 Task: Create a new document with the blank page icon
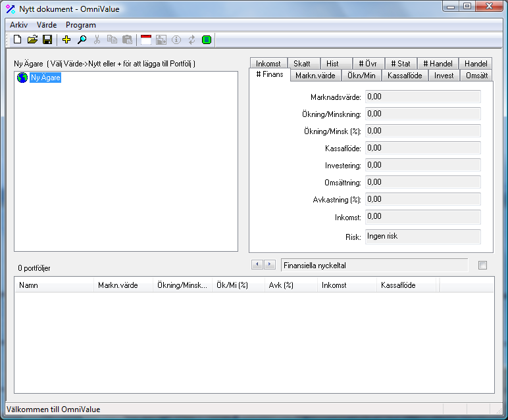[18, 40]
